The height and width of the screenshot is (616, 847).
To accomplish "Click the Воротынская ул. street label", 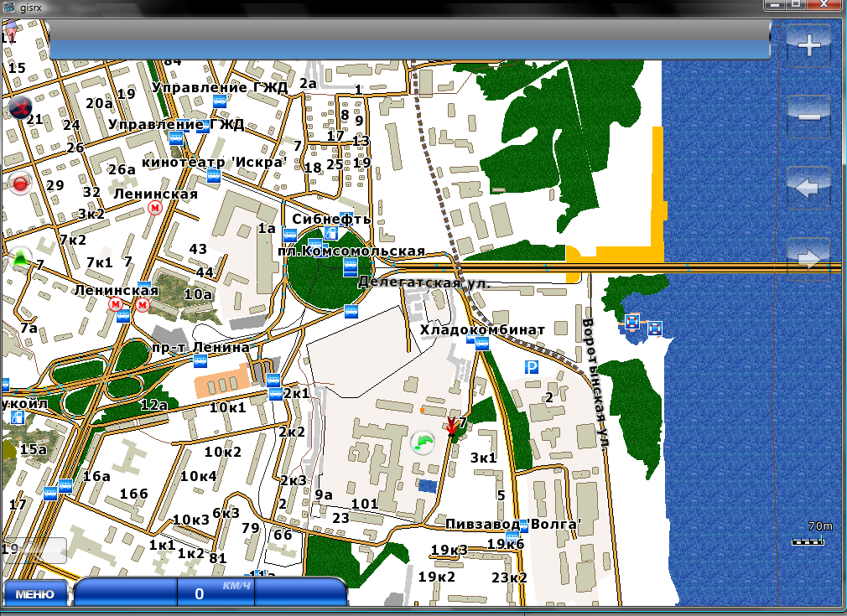I will (595, 385).
